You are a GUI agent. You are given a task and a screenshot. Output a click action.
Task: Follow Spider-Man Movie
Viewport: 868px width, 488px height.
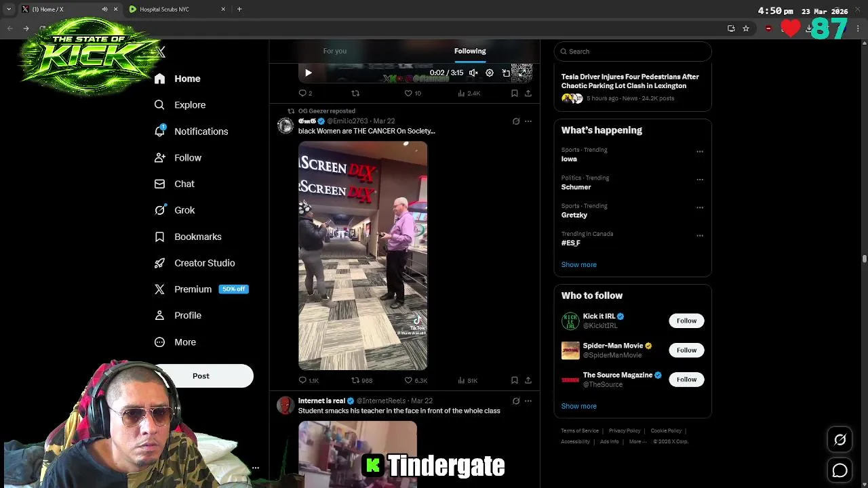(686, 350)
